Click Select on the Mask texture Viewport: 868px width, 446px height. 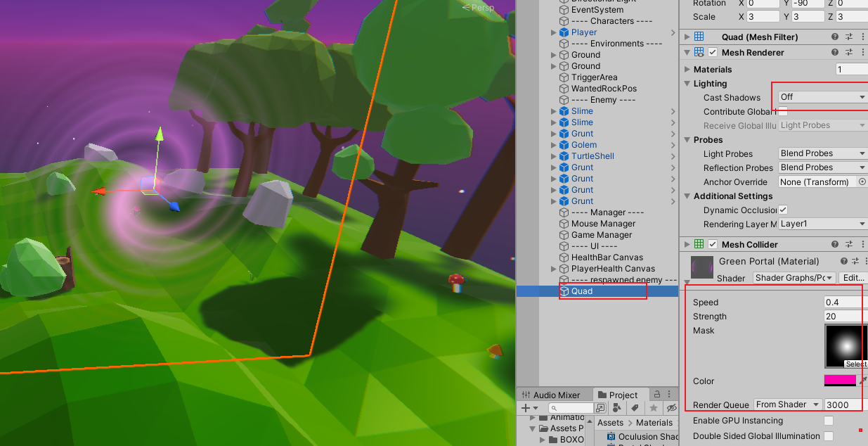tap(856, 364)
